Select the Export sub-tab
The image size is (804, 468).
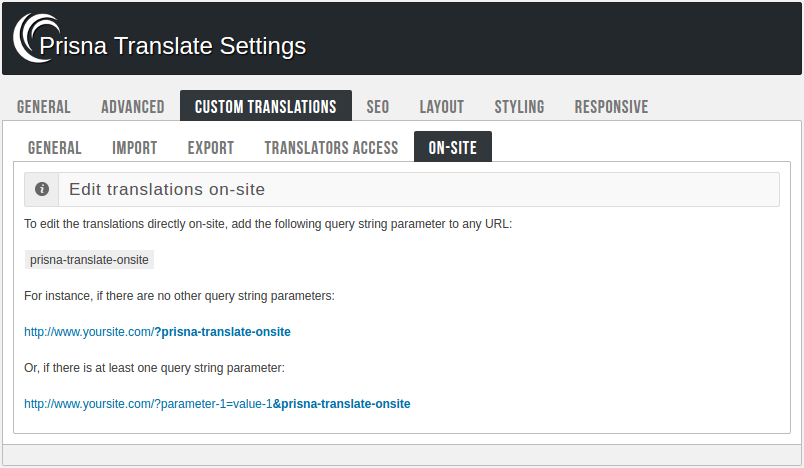tap(211, 148)
